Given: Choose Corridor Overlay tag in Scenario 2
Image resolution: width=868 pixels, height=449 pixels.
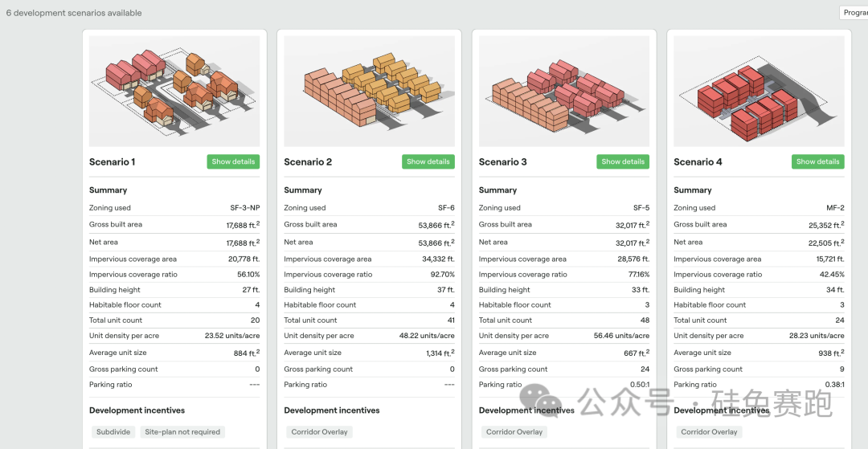Looking at the screenshot, I should [x=319, y=432].
